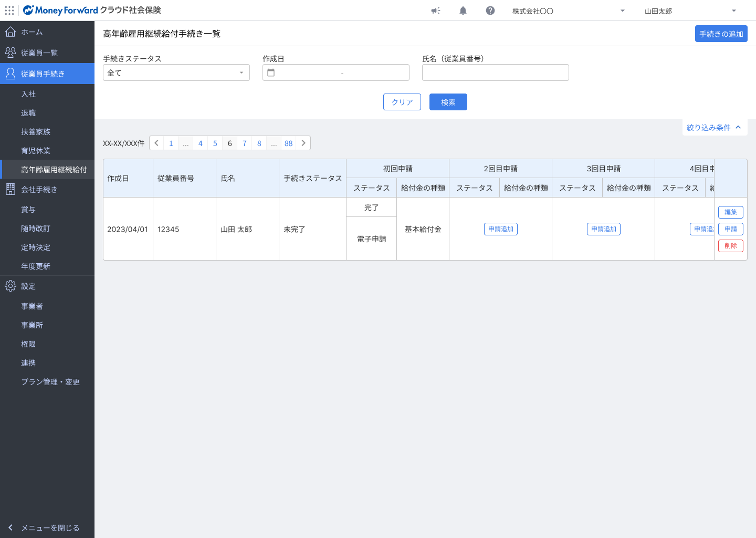Select 随時改訂 in the sidebar
This screenshot has height=538, width=756.
[x=47, y=228]
